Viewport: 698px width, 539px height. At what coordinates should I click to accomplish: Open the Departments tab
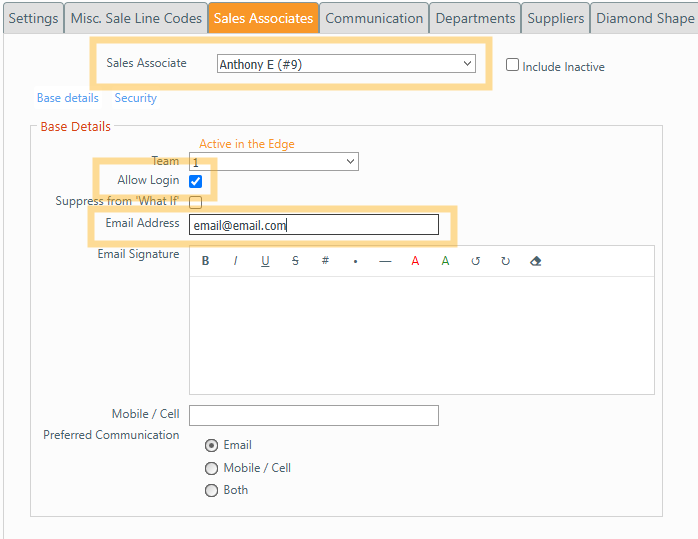point(476,18)
